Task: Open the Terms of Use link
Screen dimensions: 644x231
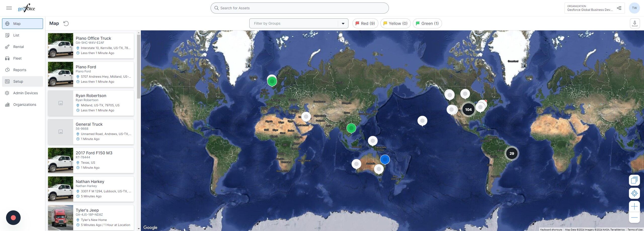Action: coord(635,229)
